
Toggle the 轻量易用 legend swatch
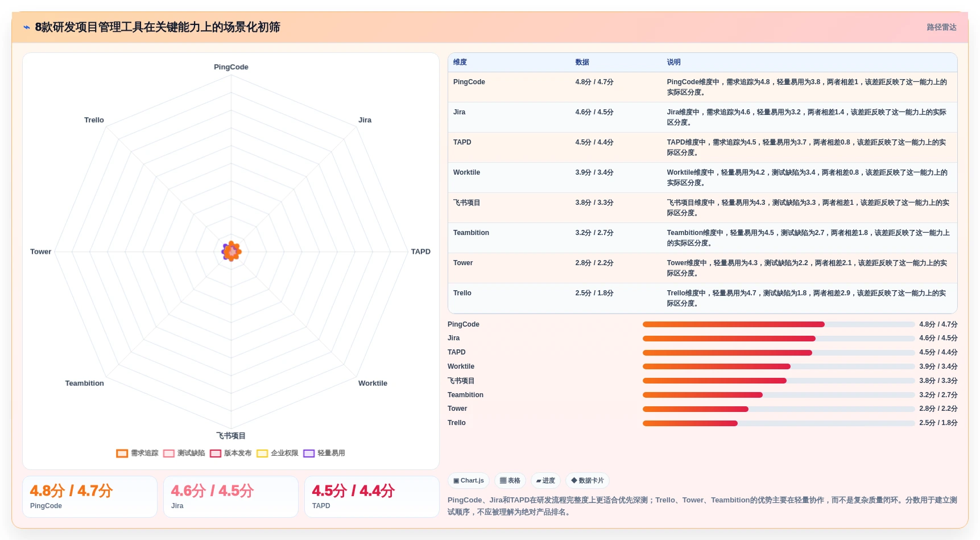(x=309, y=454)
